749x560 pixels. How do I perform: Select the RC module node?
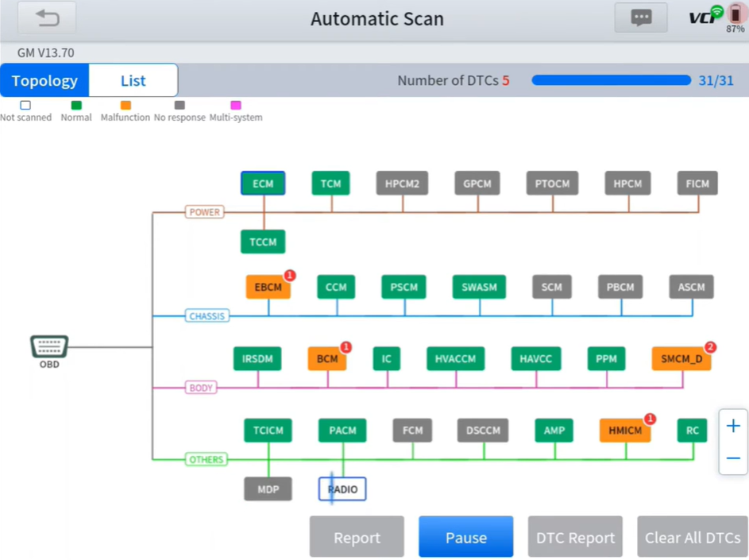tap(692, 431)
